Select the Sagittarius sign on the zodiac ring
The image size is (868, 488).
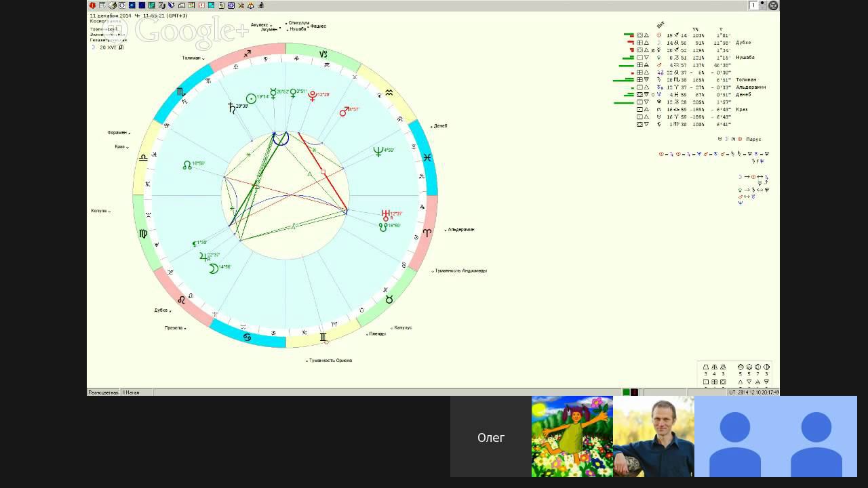pos(248,53)
